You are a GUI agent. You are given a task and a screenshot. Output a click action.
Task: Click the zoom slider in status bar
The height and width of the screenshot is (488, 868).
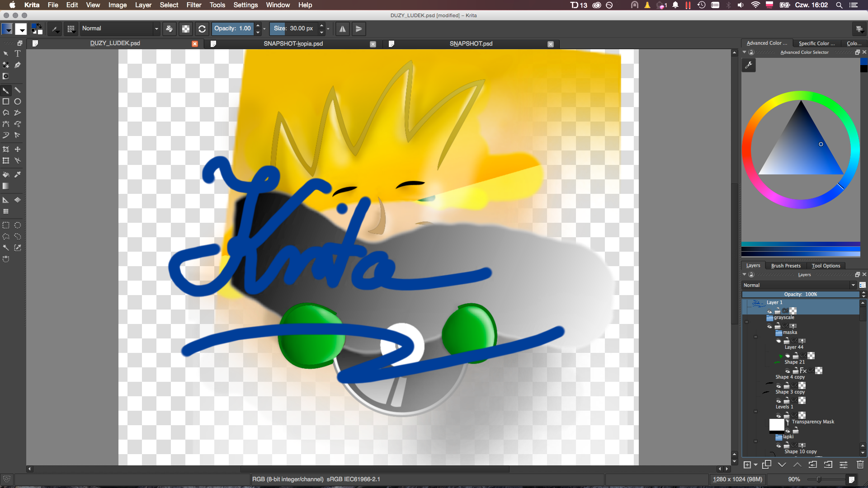(826, 479)
